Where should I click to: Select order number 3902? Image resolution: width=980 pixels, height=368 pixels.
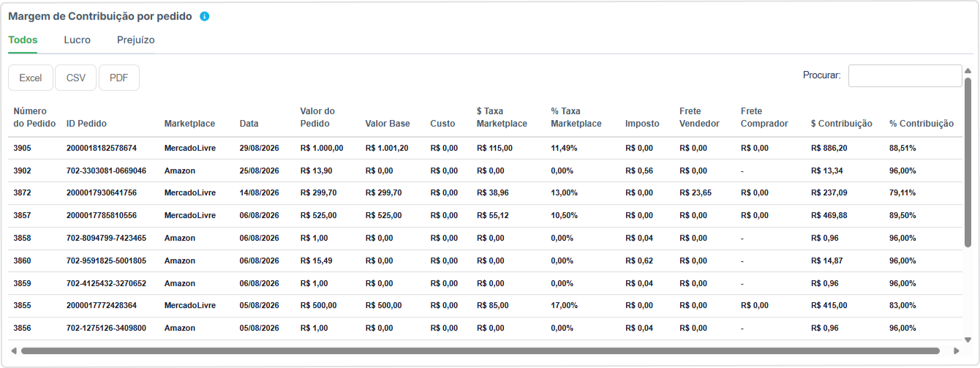(x=22, y=170)
